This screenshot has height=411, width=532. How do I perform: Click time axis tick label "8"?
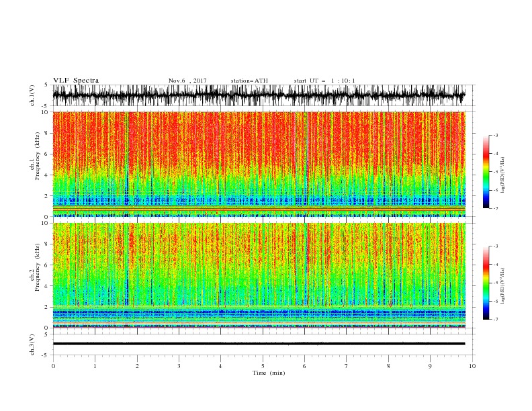coord(388,366)
